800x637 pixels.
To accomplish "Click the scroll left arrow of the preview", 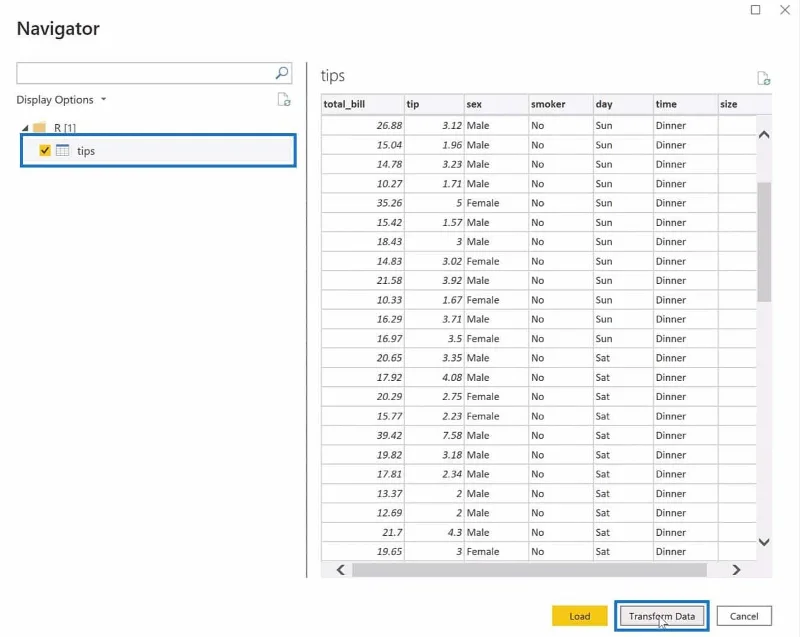I will 340,570.
